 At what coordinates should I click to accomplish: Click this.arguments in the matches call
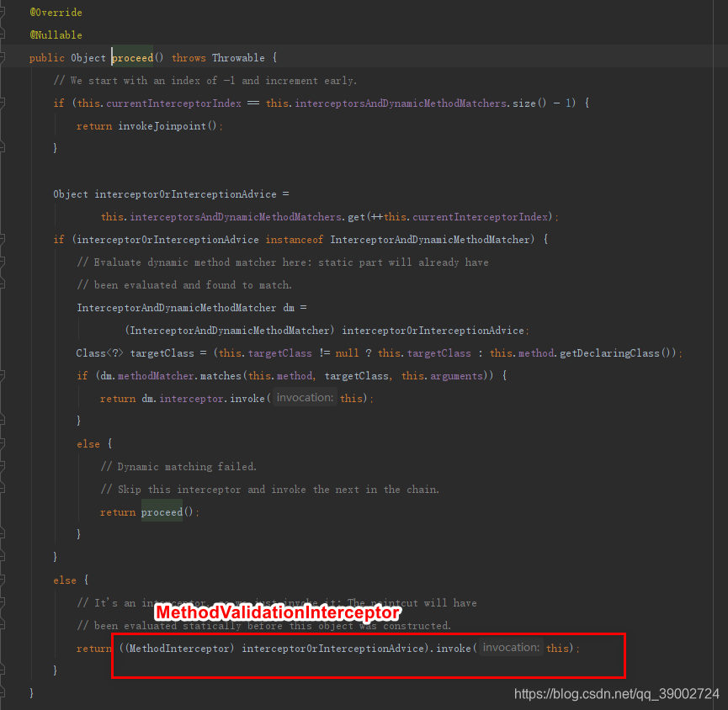click(x=442, y=376)
